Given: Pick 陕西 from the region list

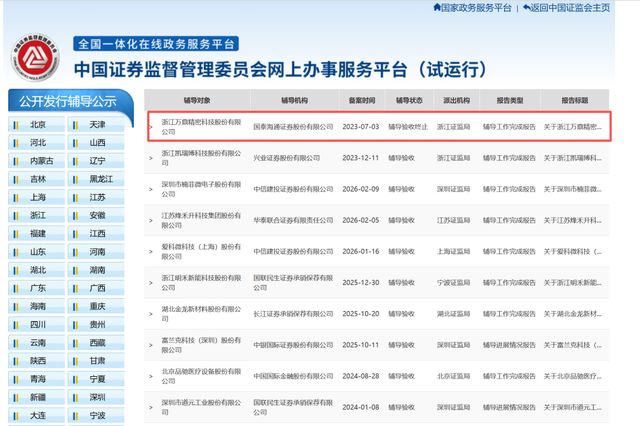Looking at the screenshot, I should tap(36, 361).
